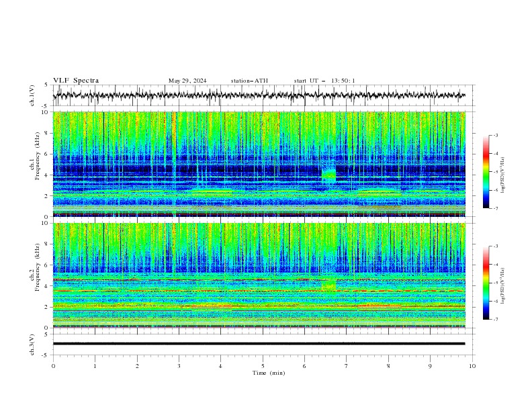This screenshot has width=532, height=411.
Task: Click the lower colorbar next to ch.2
Action: click(486, 283)
